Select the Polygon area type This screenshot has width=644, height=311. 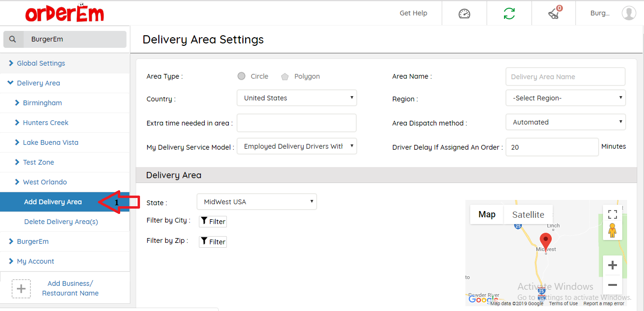click(x=285, y=76)
